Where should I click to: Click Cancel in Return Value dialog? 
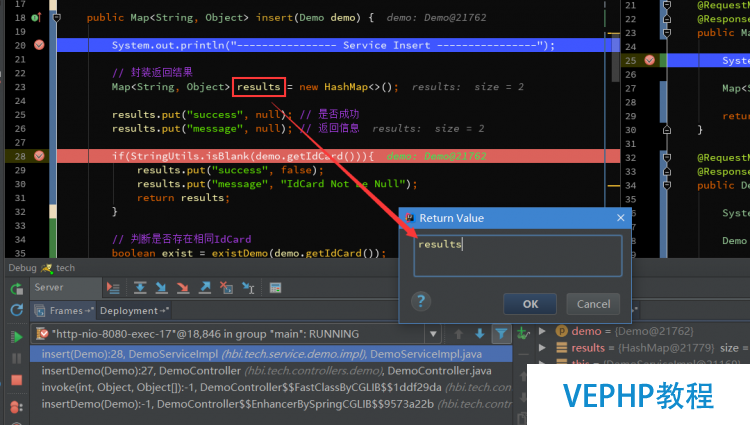pyautogui.click(x=593, y=304)
